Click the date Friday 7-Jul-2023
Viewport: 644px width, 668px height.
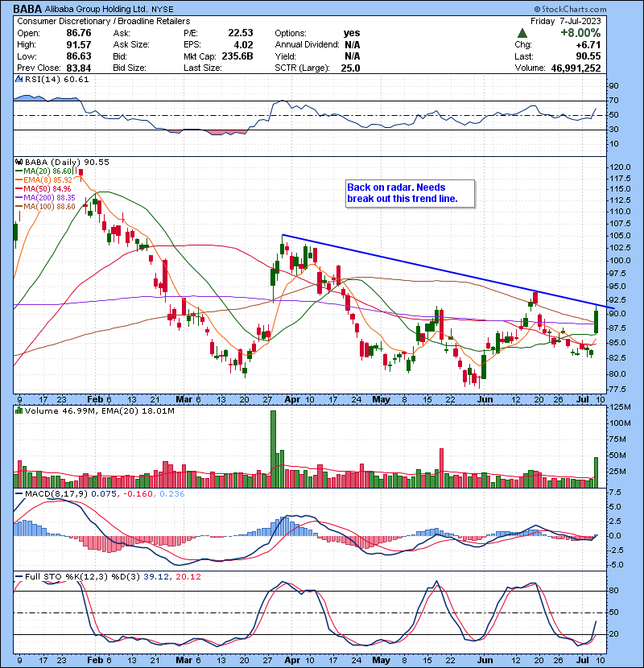click(x=566, y=21)
